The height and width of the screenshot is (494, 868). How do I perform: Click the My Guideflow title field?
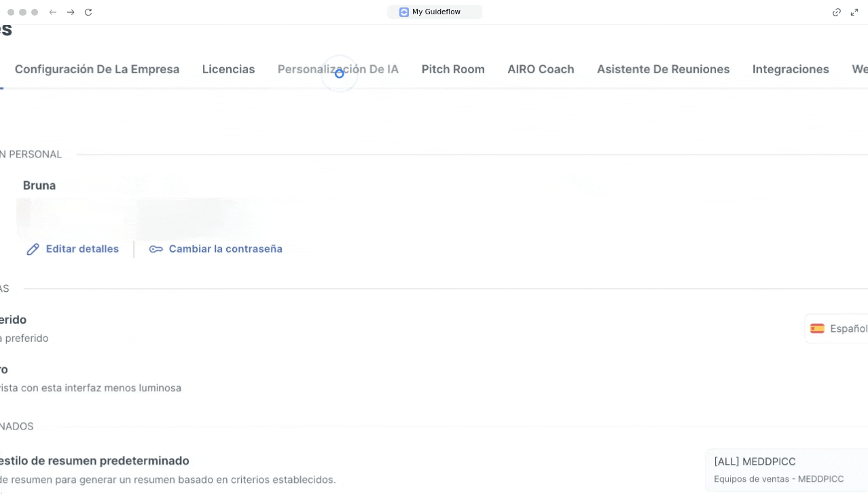436,12
